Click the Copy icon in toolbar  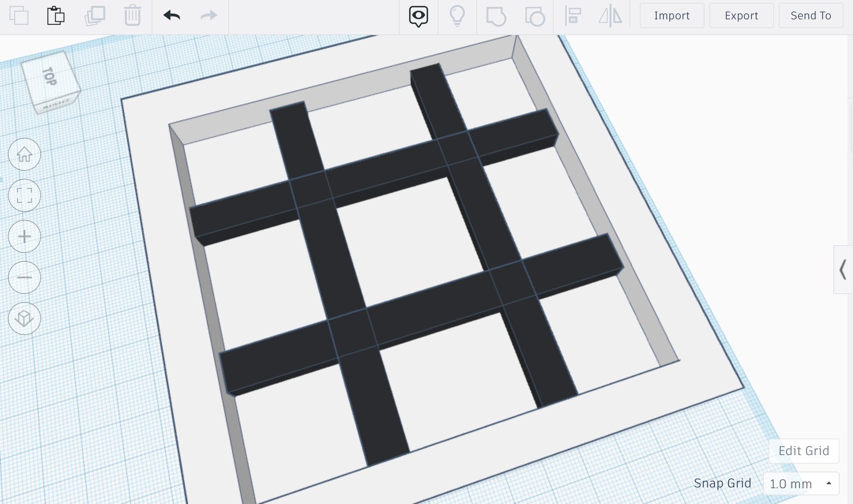click(x=19, y=16)
